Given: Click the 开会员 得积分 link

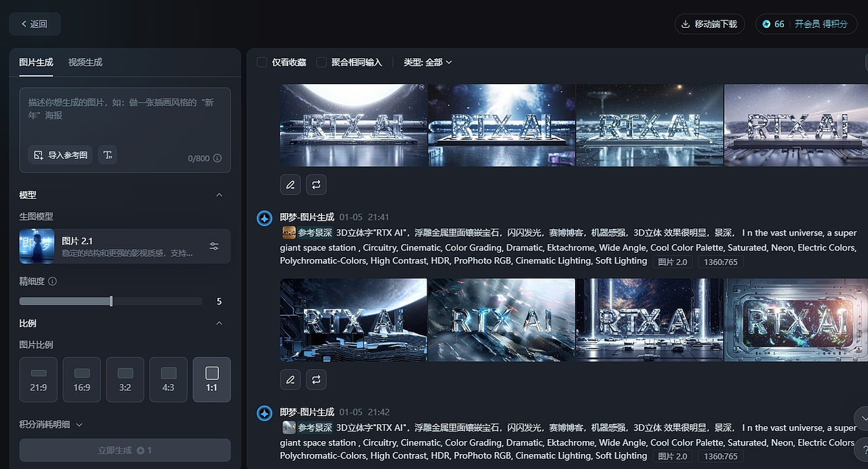Looking at the screenshot, I should tap(821, 24).
